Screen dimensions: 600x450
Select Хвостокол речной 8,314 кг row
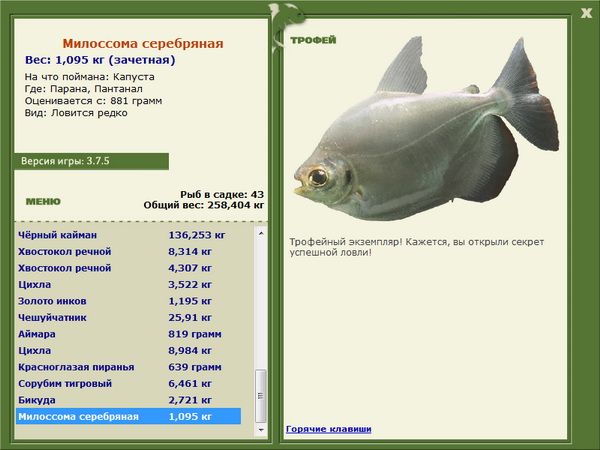coord(129,251)
